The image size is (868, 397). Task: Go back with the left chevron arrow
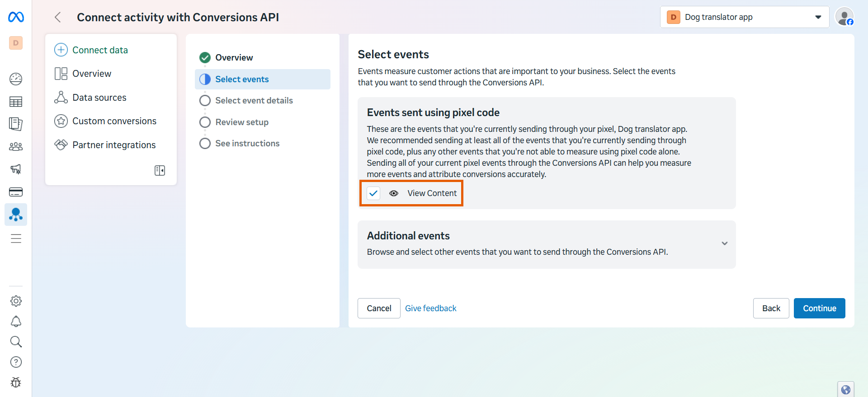pyautogui.click(x=58, y=17)
